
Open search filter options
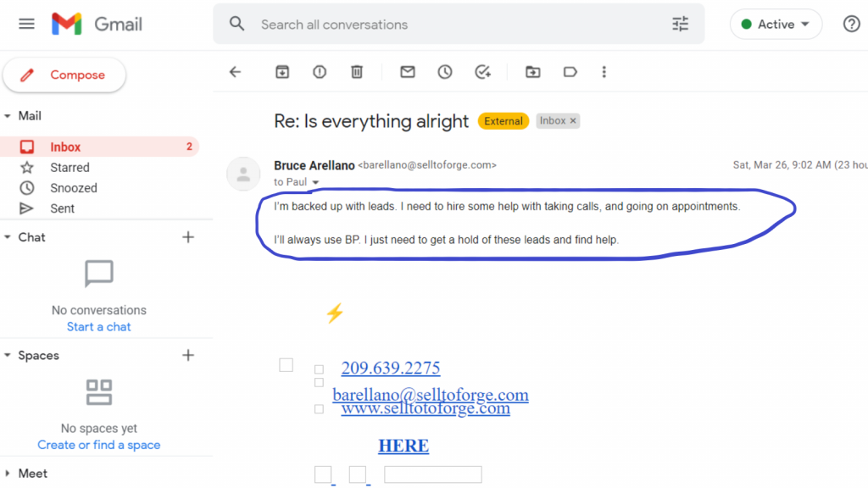click(x=681, y=24)
